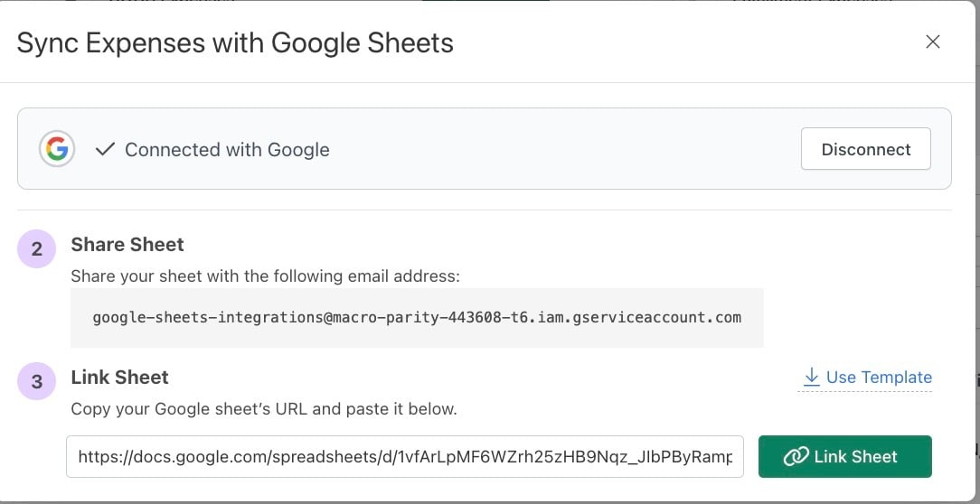
Task: Click the copy-and-paste URL instruction text
Action: [x=264, y=409]
